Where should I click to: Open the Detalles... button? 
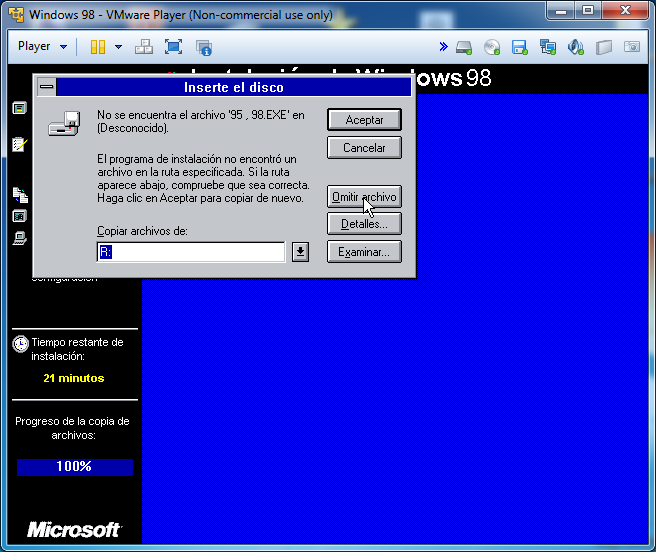pos(364,224)
